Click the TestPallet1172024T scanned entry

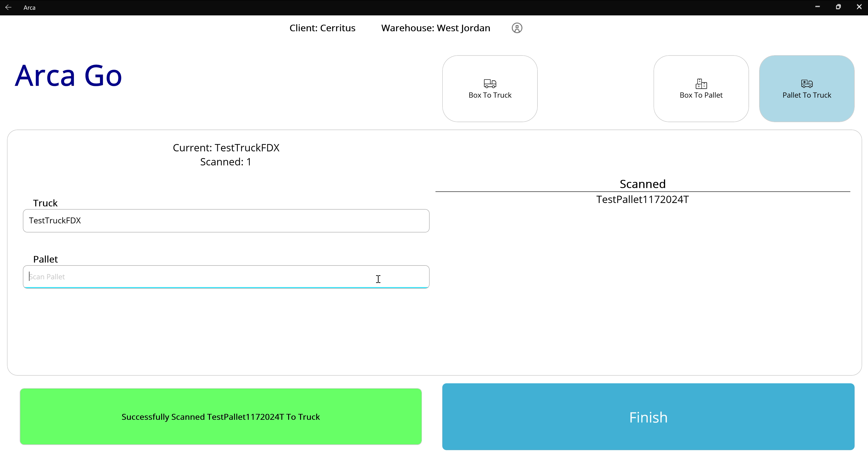tap(642, 199)
